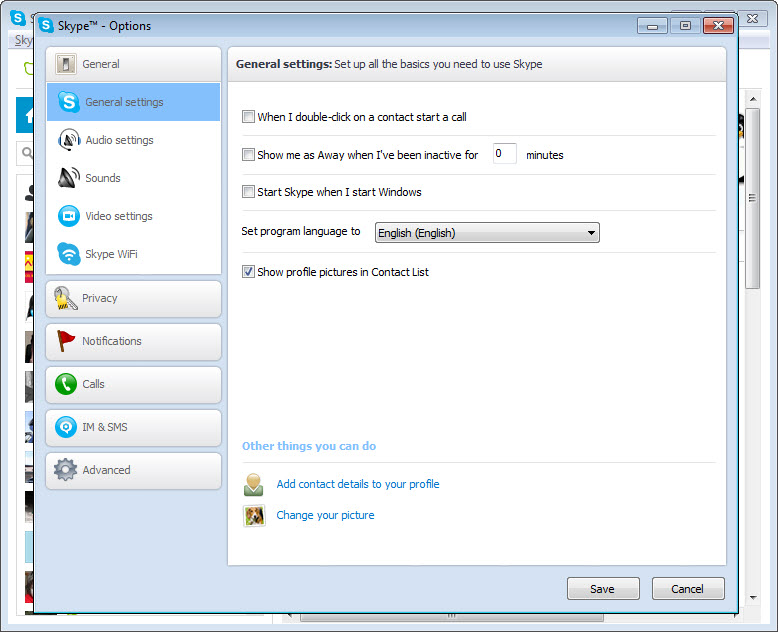Maximize the Skype Options window
The image size is (778, 632).
tap(685, 26)
